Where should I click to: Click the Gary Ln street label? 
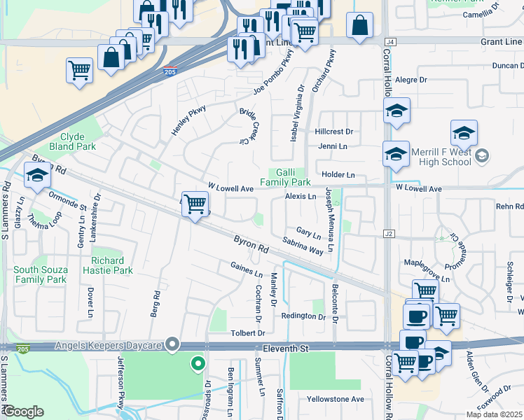coord(309,233)
